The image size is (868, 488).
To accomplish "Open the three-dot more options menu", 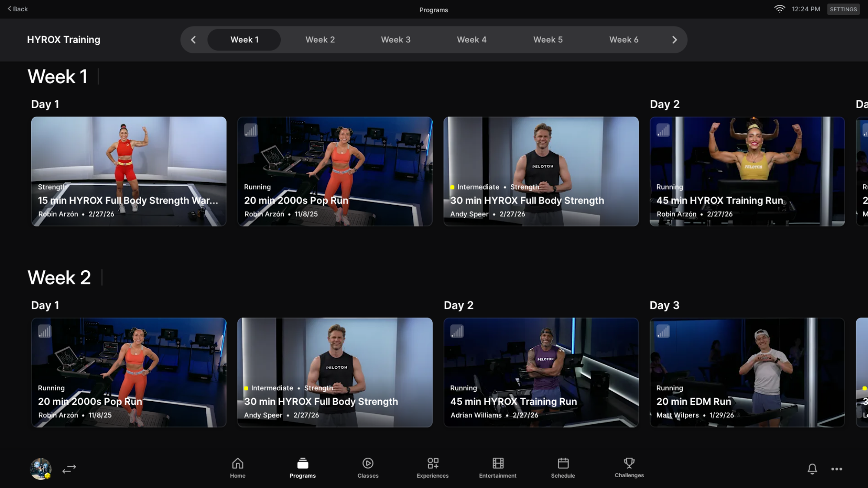I will [837, 469].
